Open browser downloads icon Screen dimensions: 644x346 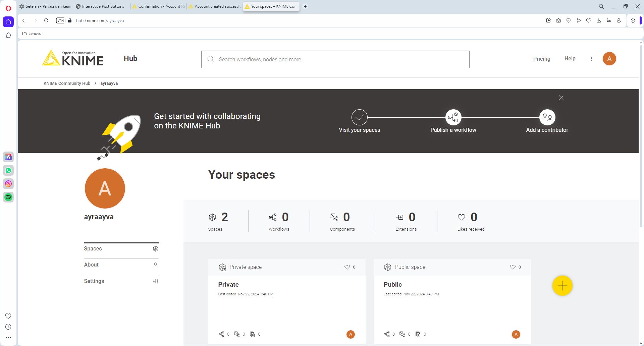pyautogui.click(x=599, y=20)
